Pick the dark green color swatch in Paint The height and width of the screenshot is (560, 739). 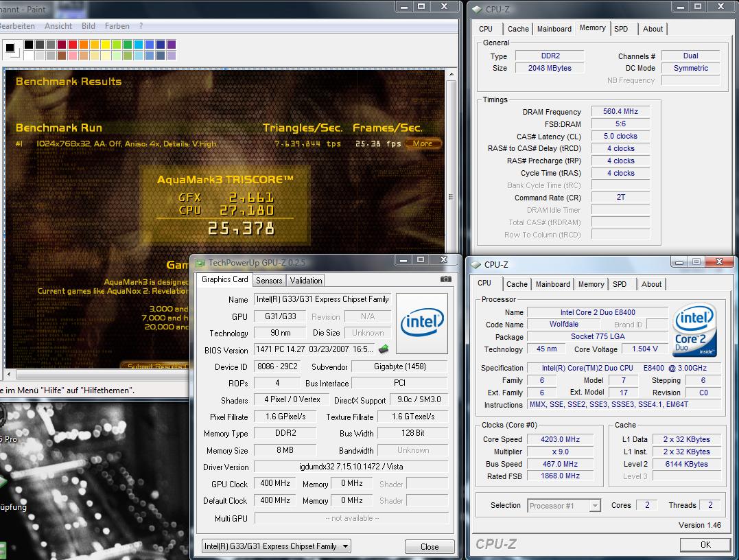point(128,45)
